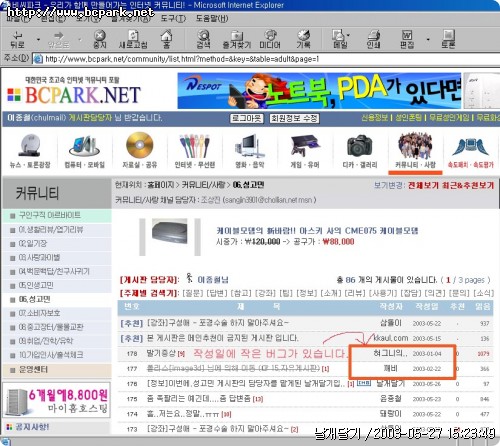Image resolution: width=500 pixels, height=446 pixels.
Task: Open the 게임·유머 console icon
Action: coord(305,146)
